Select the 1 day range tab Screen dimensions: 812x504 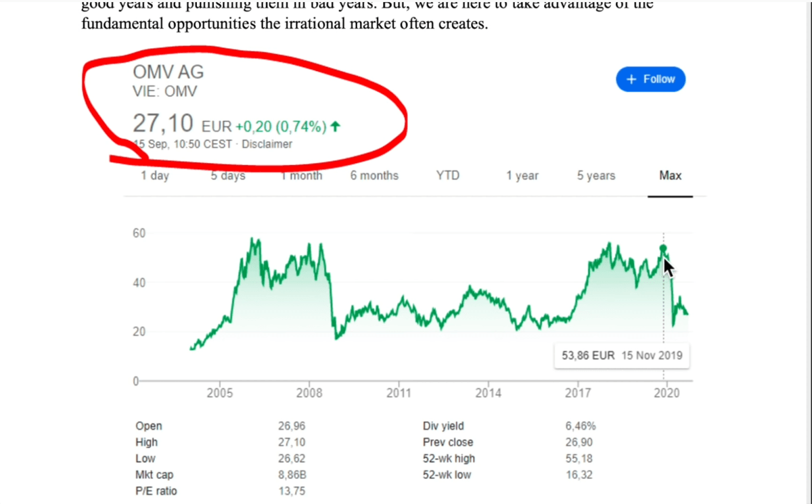coord(155,176)
